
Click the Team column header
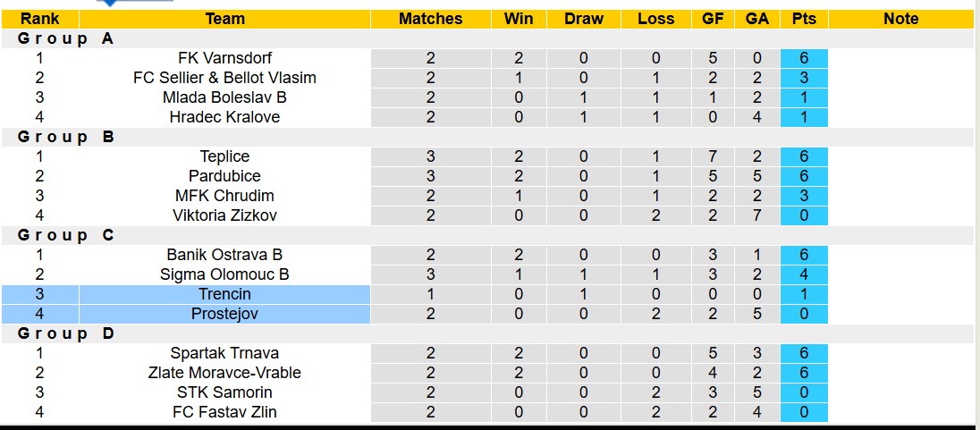point(224,19)
